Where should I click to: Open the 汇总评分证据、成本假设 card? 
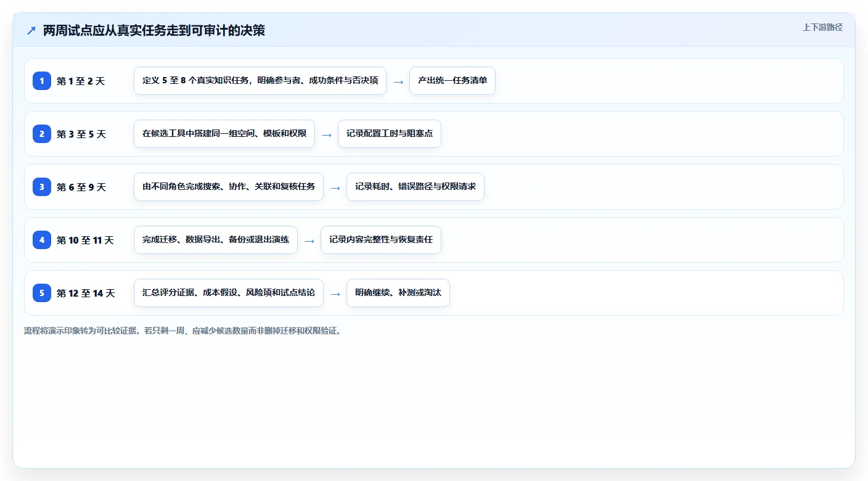pos(229,293)
